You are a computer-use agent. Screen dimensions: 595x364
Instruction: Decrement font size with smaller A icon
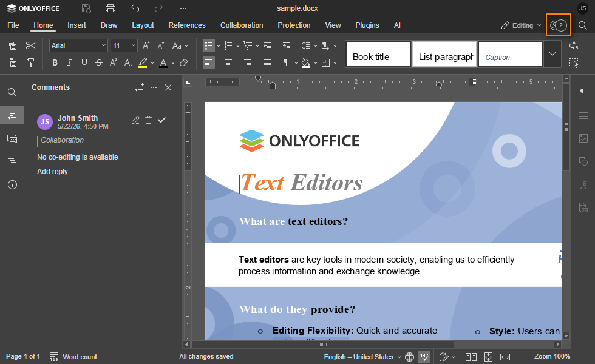tap(161, 46)
